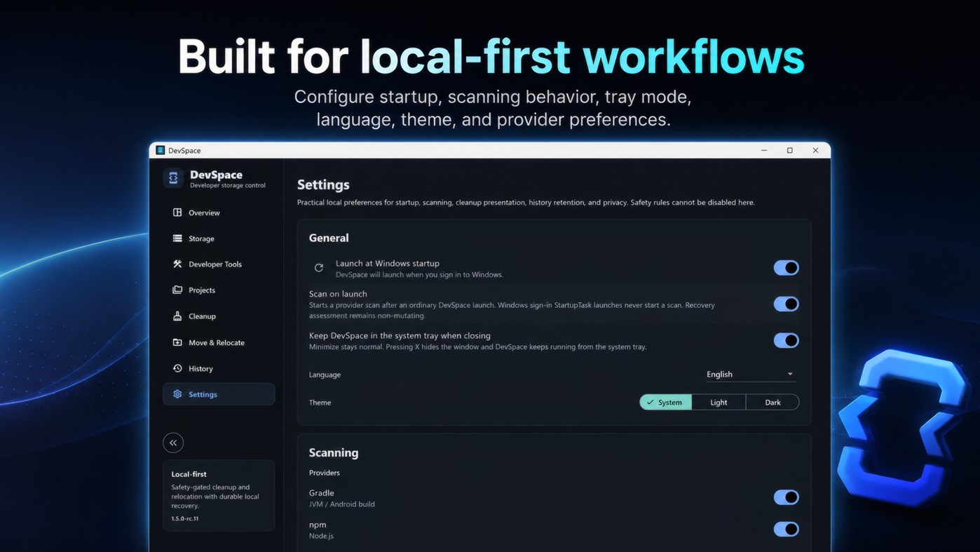Go to the Storage section

(x=219, y=238)
